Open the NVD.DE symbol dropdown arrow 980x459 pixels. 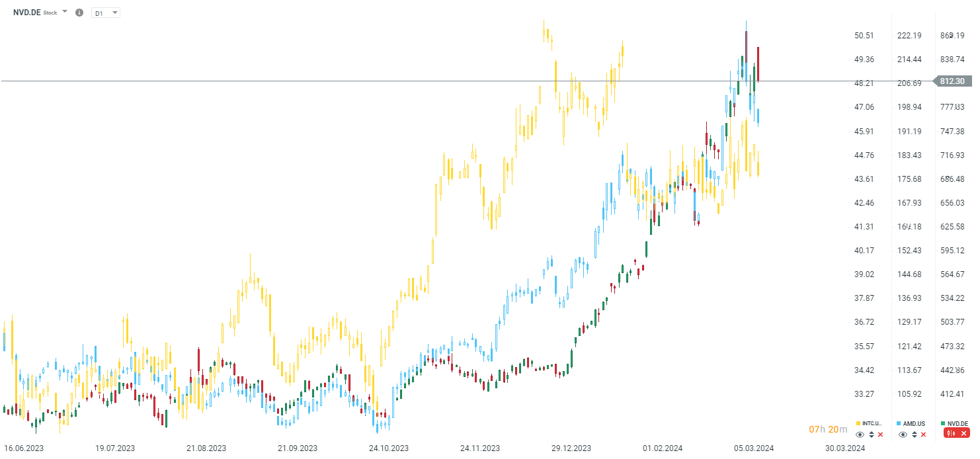point(65,13)
